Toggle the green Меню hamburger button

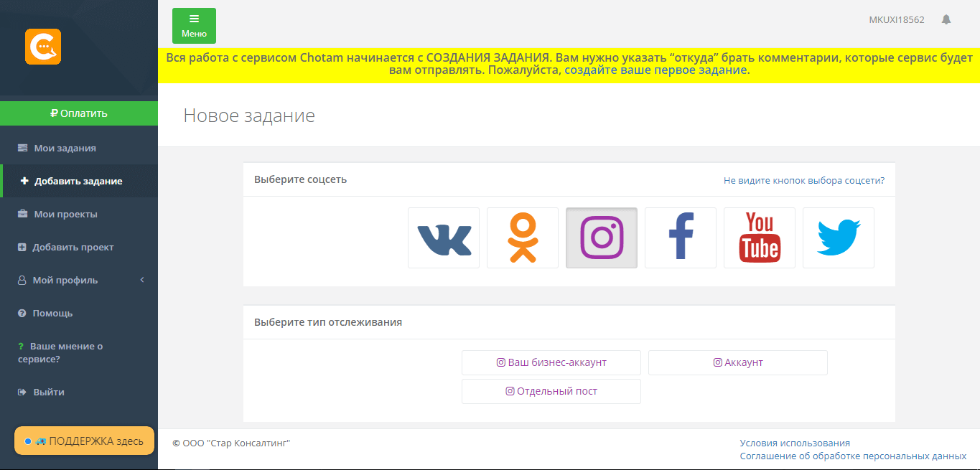(x=194, y=26)
